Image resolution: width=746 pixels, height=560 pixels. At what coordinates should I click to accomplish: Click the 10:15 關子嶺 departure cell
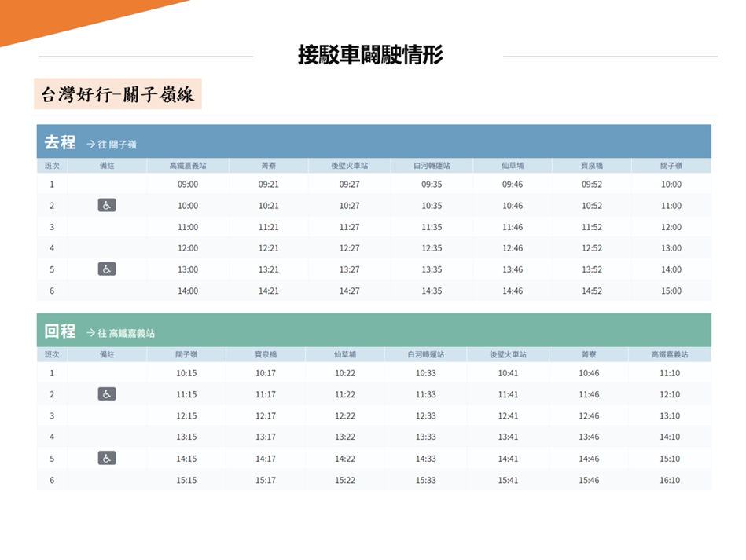point(186,373)
